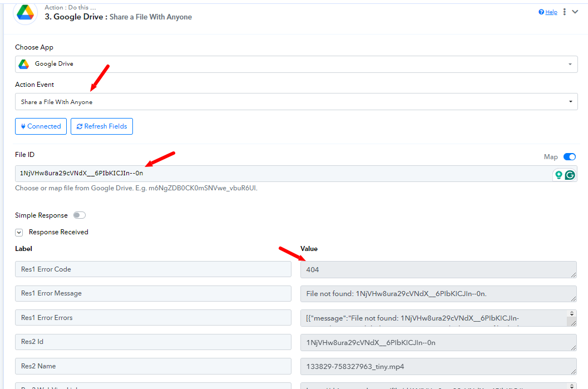This screenshot has height=389, width=588.
Task: Click scrollbar up arrow in Res1 Error Errors value
Action: point(572,314)
